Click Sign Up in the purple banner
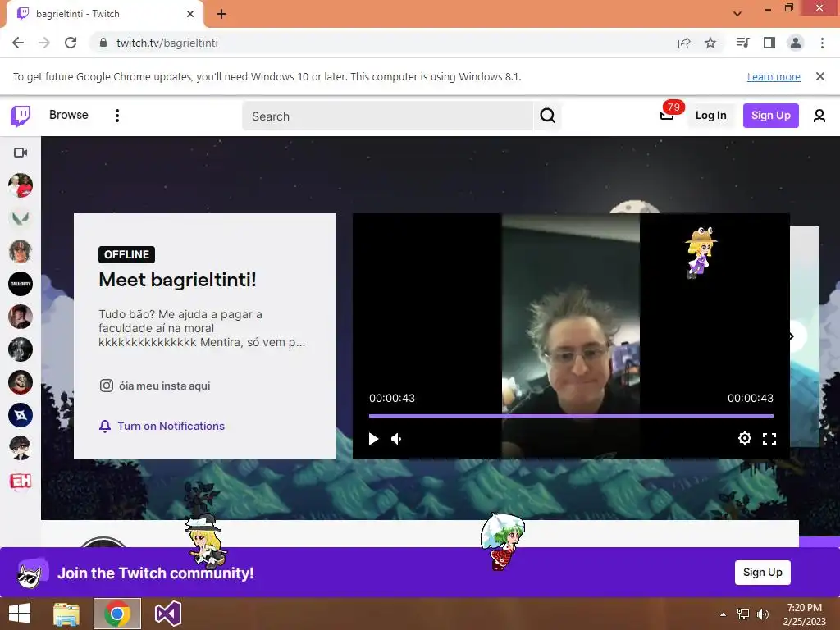Screen dimensions: 840x630 click(762, 572)
